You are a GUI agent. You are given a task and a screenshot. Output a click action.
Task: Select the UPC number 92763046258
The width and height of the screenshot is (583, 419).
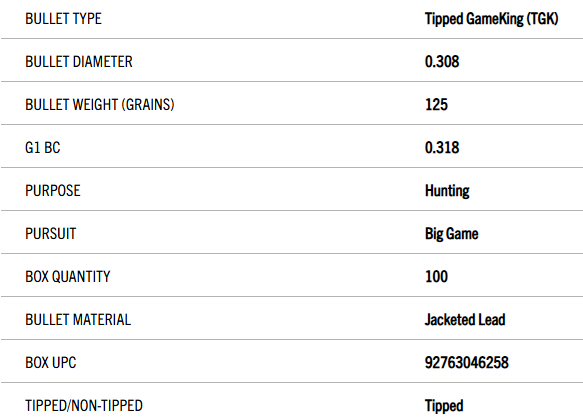(x=467, y=363)
